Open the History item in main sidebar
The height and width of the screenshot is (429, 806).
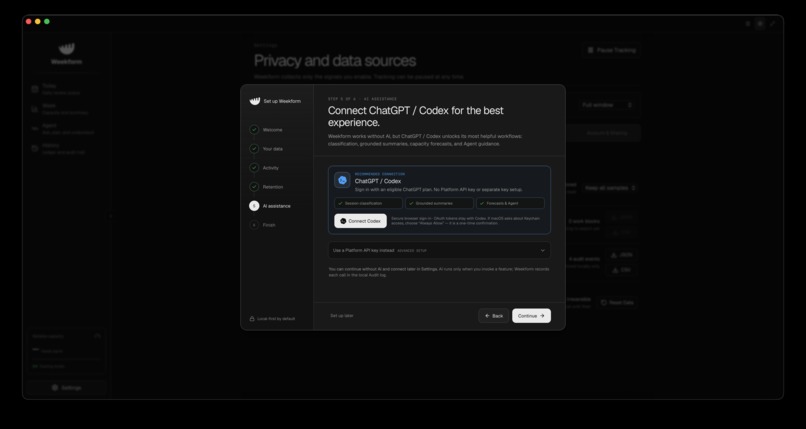64,148
